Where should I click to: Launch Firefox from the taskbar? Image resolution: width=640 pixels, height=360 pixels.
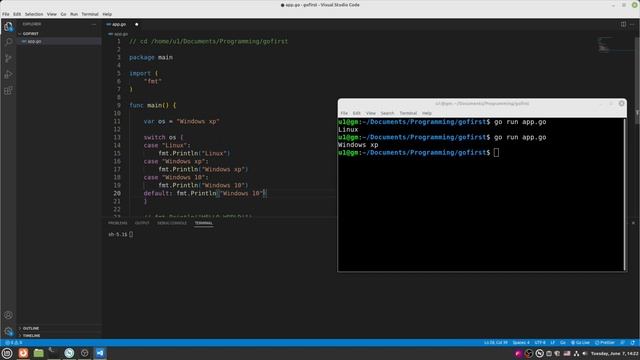pos(23,353)
